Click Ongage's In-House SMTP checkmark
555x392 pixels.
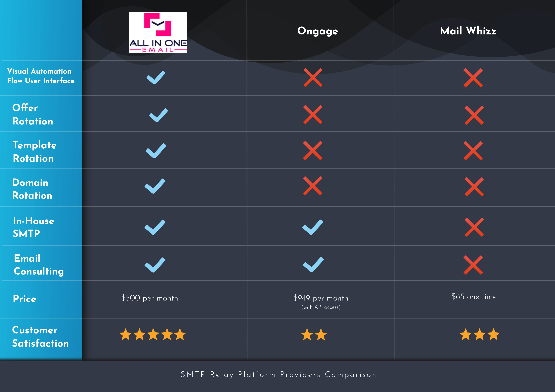pyautogui.click(x=313, y=227)
